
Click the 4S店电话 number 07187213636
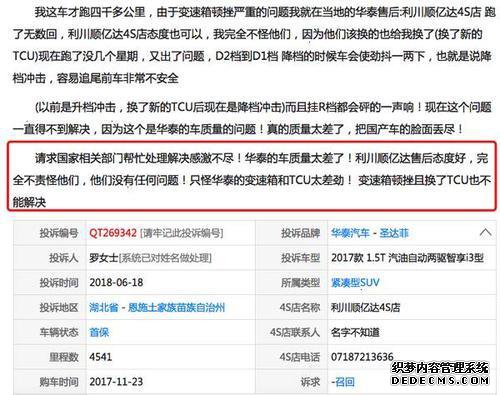[x=362, y=357]
